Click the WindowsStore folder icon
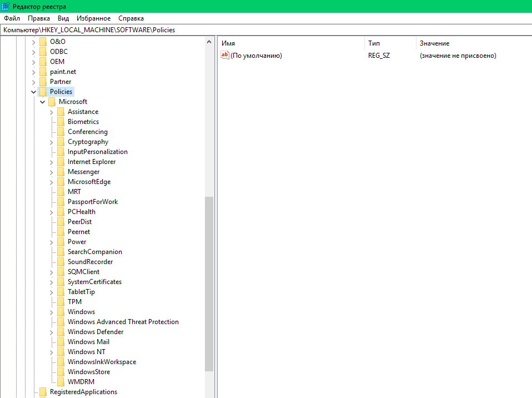This screenshot has height=398, width=532. pos(61,372)
